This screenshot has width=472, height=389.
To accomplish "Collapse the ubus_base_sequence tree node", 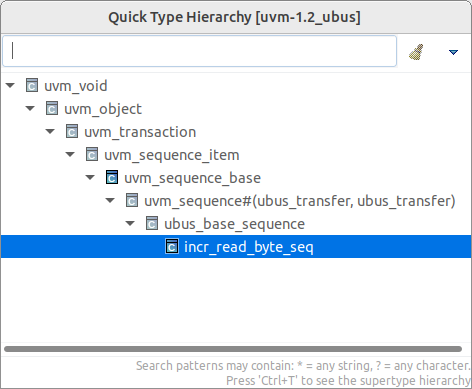I will click(x=130, y=224).
